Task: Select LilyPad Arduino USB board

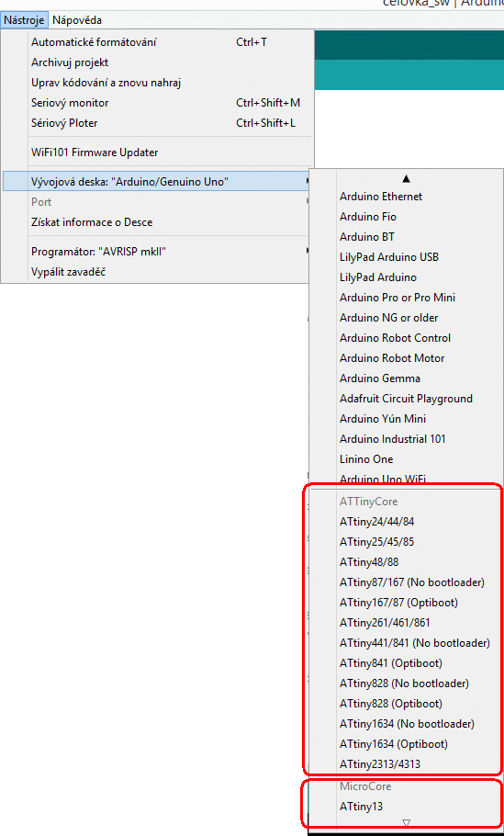Action: pos(406,257)
